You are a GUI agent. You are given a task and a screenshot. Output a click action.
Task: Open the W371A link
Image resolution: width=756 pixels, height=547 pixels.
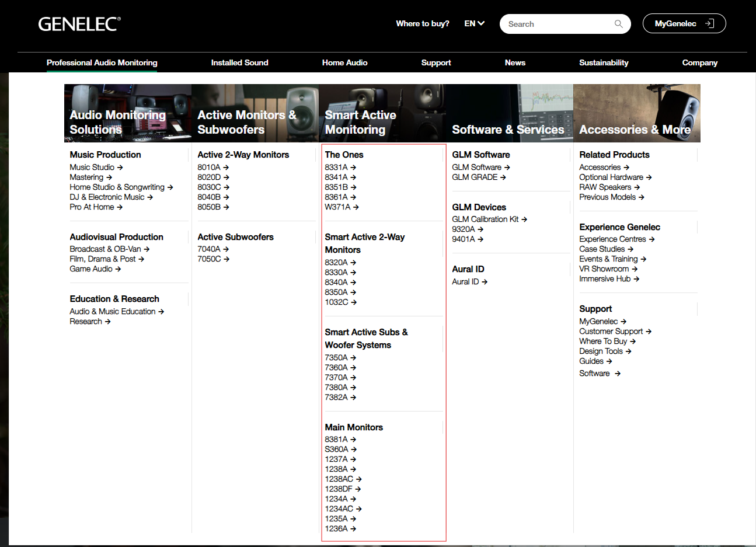(342, 207)
